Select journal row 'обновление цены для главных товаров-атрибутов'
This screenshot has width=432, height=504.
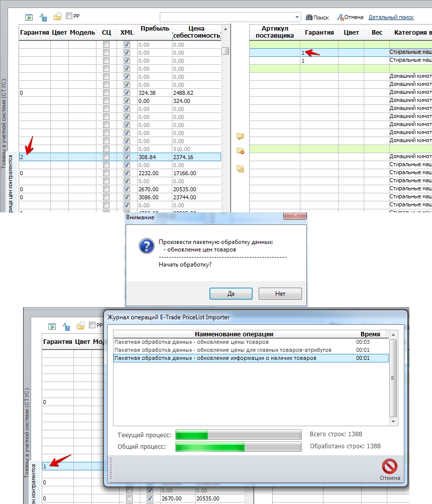[x=251, y=350]
